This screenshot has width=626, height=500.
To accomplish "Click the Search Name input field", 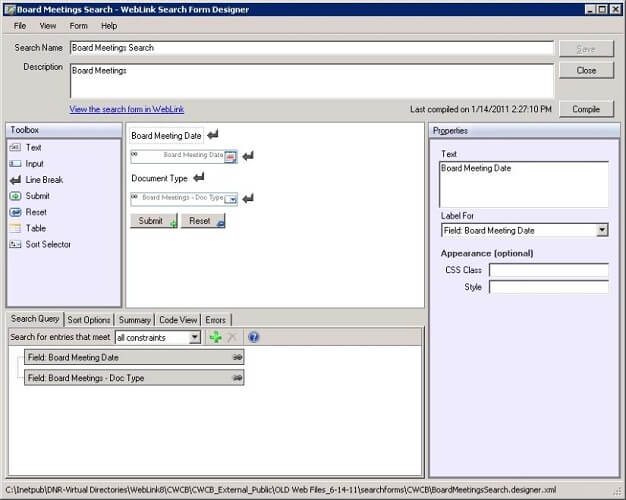I will tap(312, 48).
